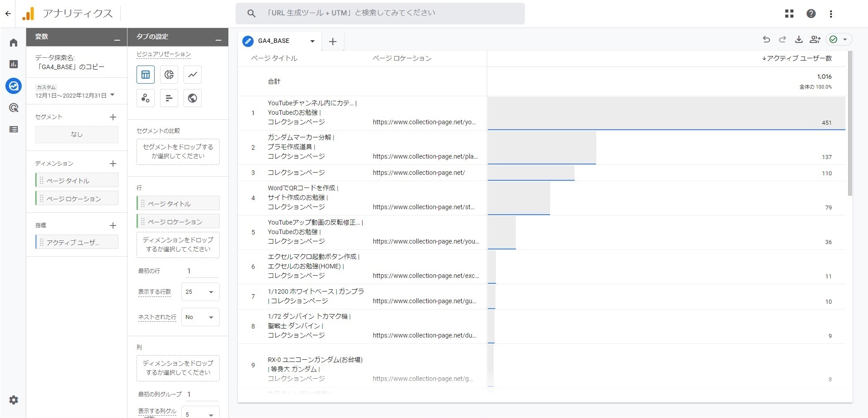Click the bar showing 451 users
Viewport: 868px width, 418px height.
coord(666,113)
